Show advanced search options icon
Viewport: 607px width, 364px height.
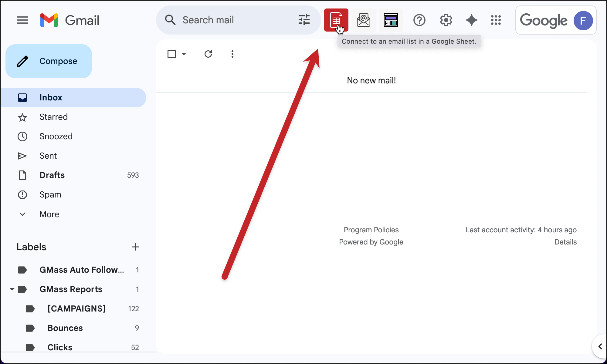304,20
